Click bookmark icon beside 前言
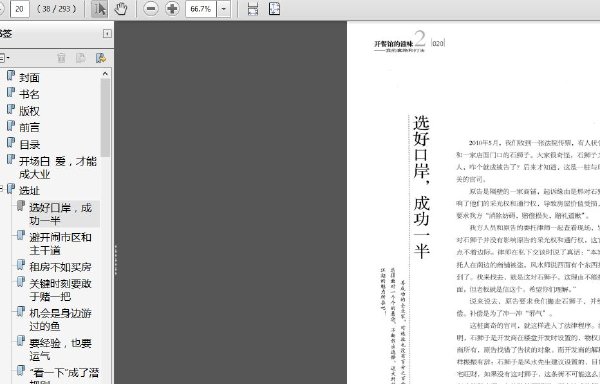The height and width of the screenshot is (384, 600). pos(11,125)
